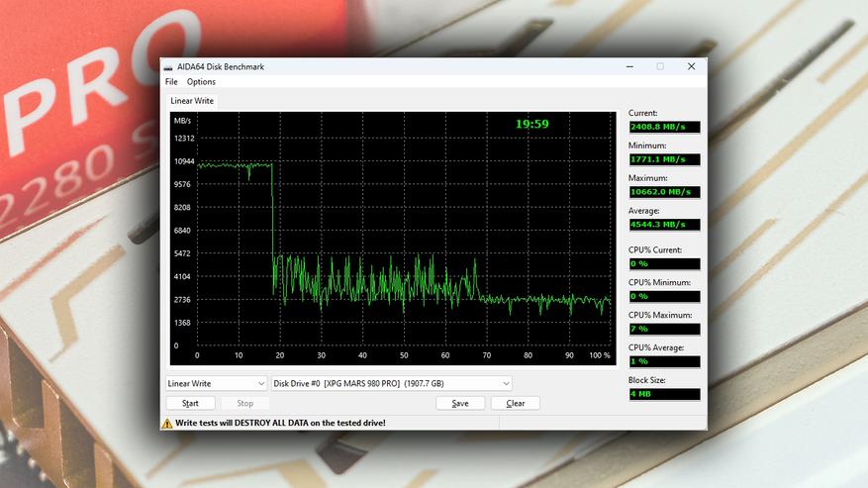Open the Options menu
This screenshot has width=868, height=488.
pos(201,82)
